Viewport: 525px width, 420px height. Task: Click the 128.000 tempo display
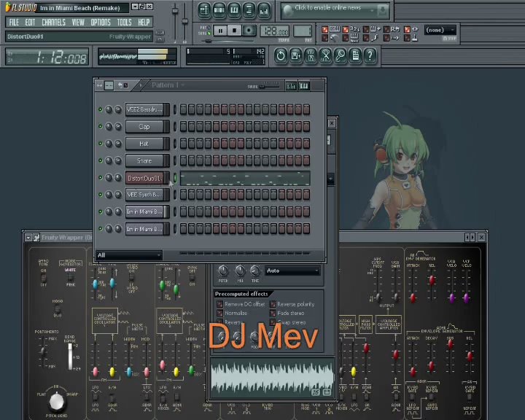[275, 31]
